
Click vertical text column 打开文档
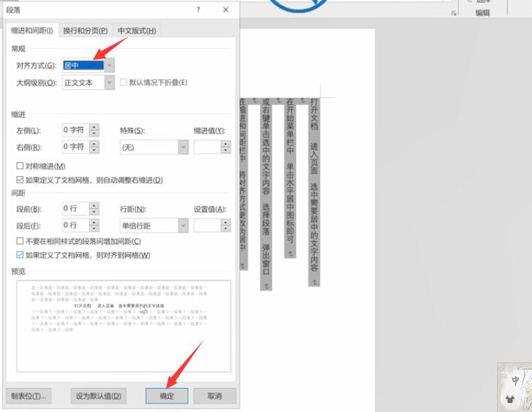pos(314,192)
